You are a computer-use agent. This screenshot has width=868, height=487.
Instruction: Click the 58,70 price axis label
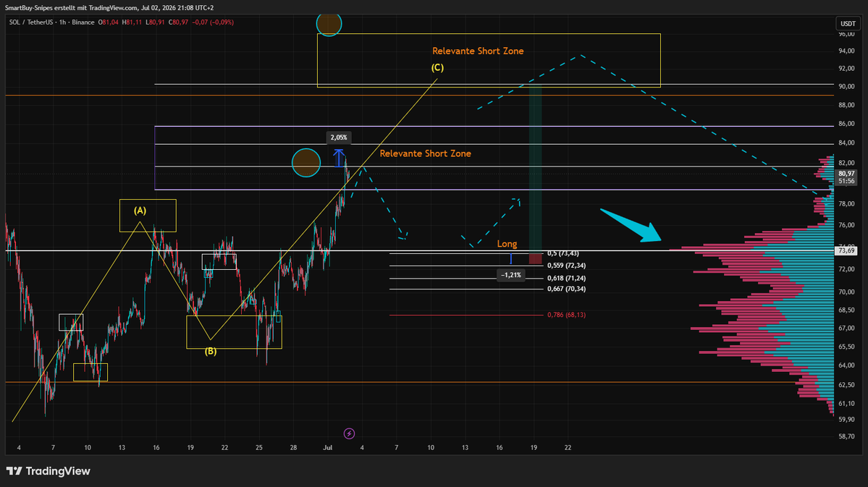(x=846, y=436)
